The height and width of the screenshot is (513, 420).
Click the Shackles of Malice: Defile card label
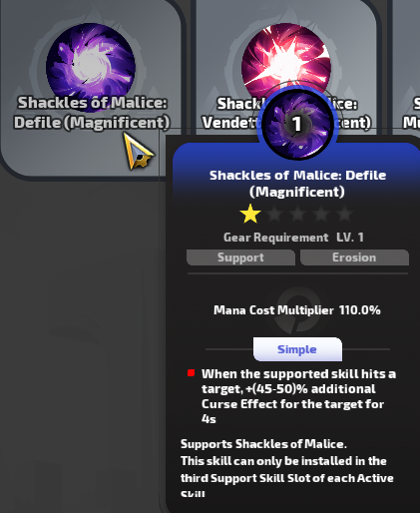(x=92, y=113)
